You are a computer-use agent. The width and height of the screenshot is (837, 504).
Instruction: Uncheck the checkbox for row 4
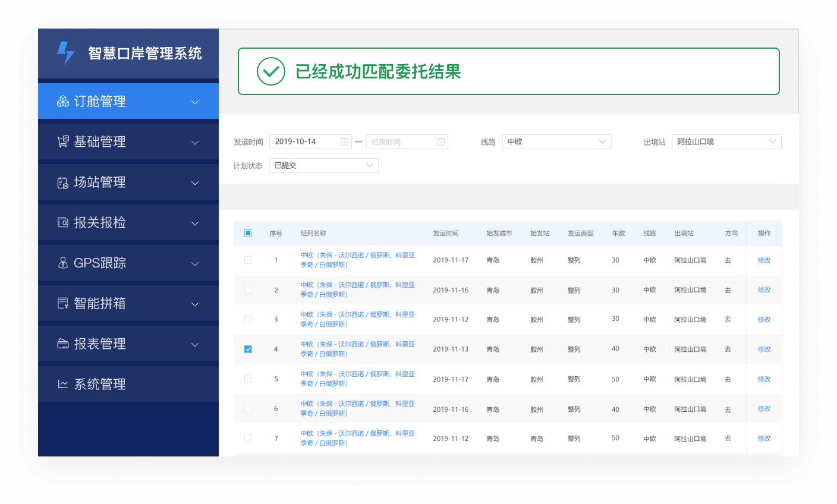tap(248, 349)
